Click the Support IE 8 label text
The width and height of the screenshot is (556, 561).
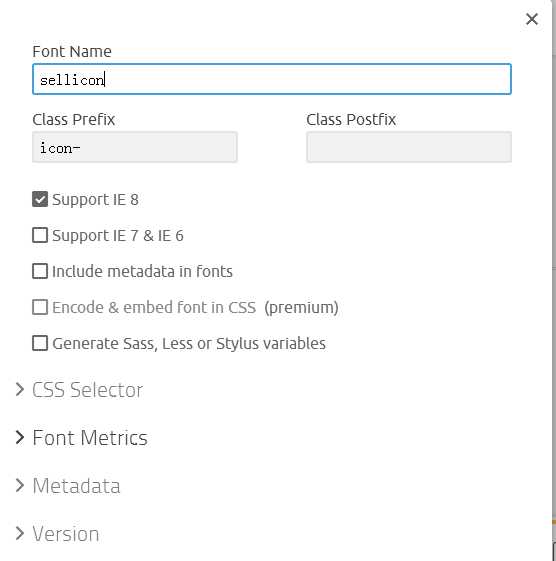[96, 200]
